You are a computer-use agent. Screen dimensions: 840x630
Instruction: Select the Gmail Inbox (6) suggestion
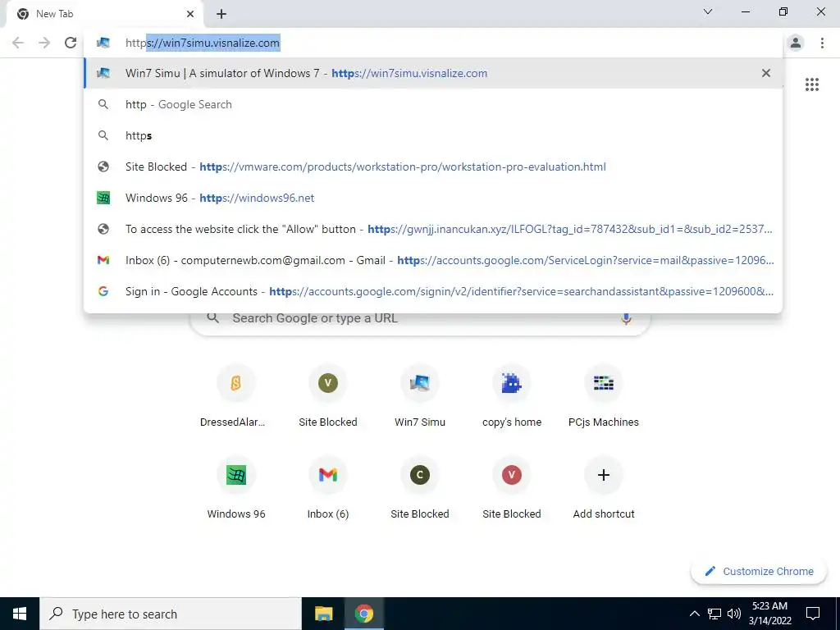(x=433, y=260)
